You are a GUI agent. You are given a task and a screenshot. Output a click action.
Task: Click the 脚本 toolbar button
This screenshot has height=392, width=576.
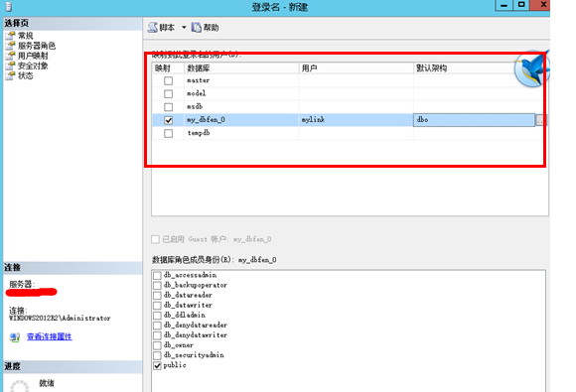tap(161, 28)
